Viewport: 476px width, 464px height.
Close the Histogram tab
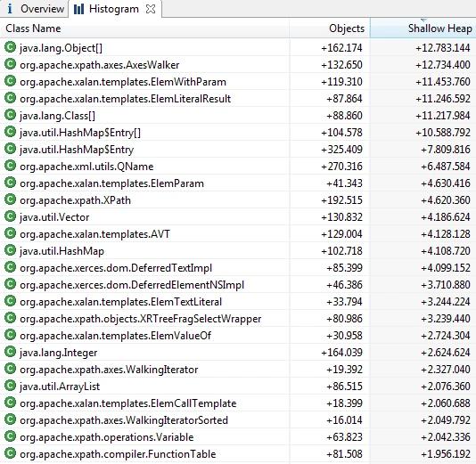151,9
